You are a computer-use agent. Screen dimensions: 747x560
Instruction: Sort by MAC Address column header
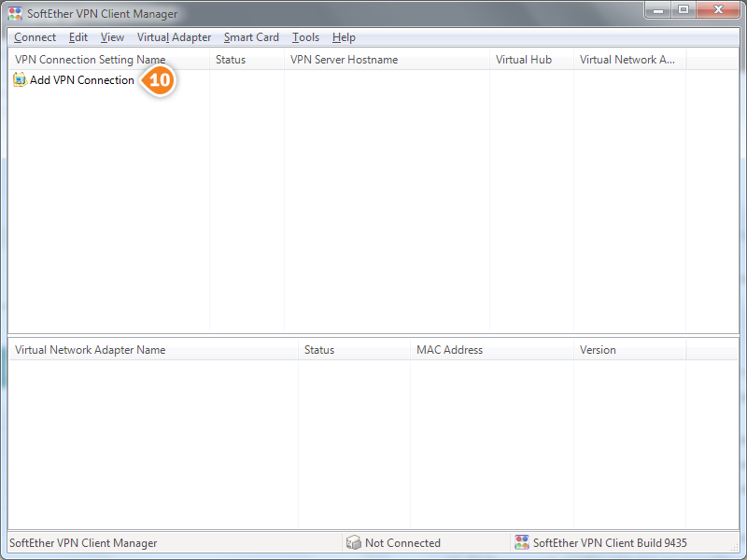point(492,350)
